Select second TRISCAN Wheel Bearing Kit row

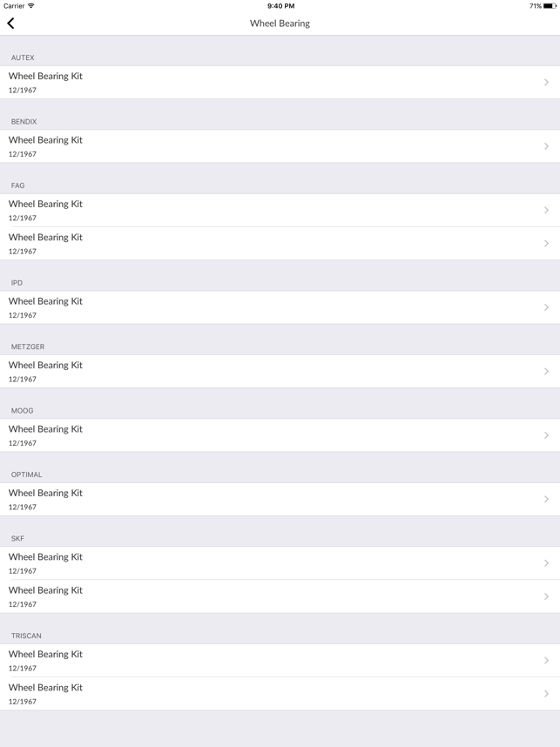point(280,694)
